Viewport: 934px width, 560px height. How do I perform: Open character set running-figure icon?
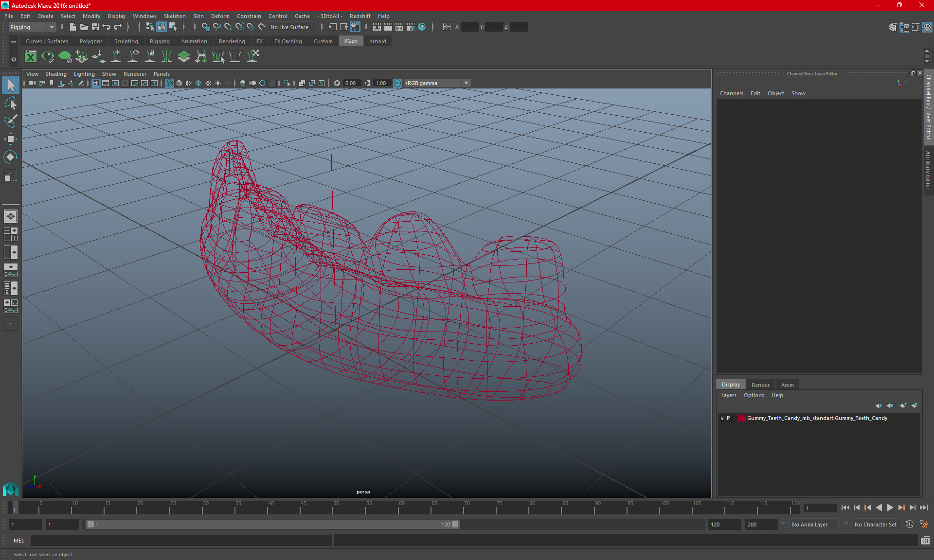(x=924, y=525)
